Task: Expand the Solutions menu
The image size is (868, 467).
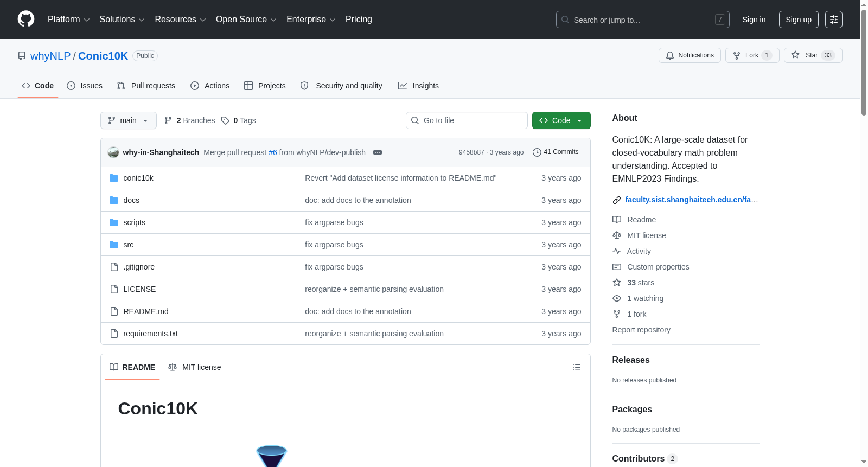Action: tap(122, 20)
